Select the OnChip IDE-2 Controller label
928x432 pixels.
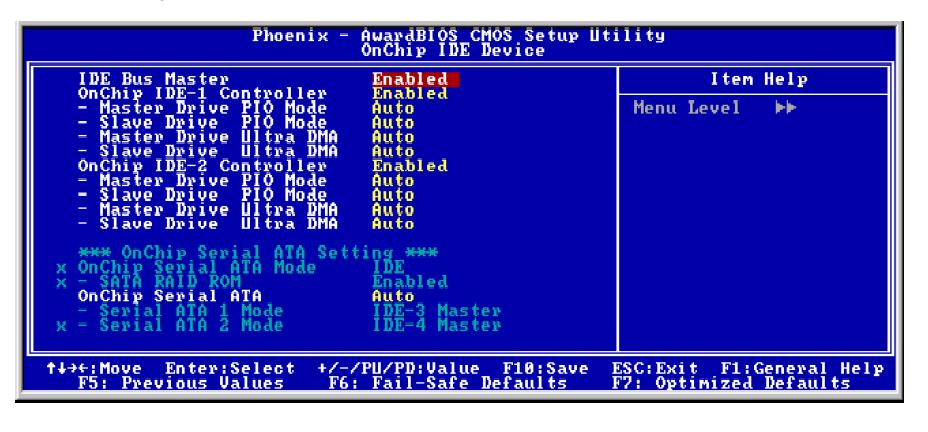point(202,166)
